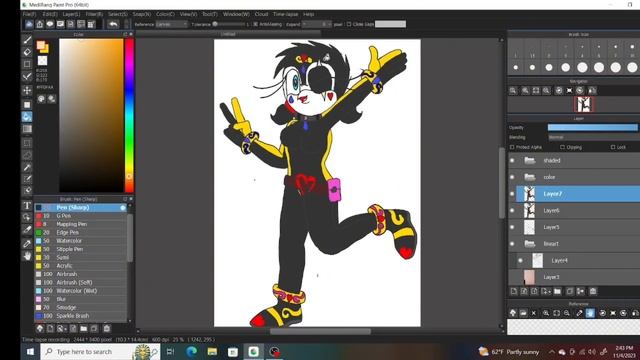Open the Snap menu
This screenshot has width=640, height=360.
coord(142,14)
